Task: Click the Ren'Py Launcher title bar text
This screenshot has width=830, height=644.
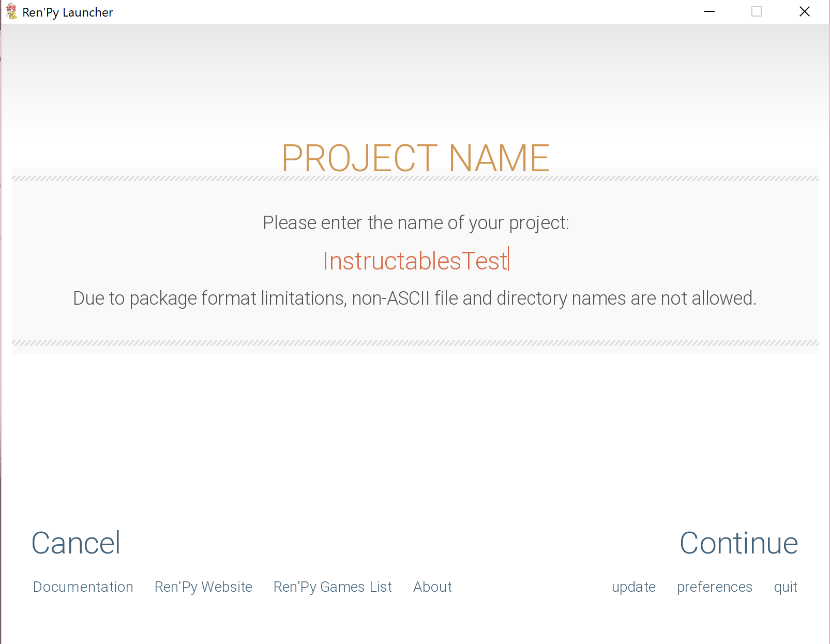Action: pos(67,11)
